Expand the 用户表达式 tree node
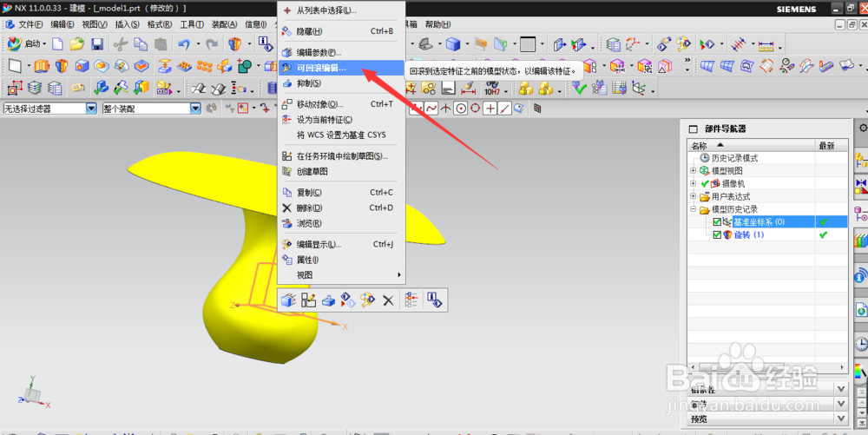The height and width of the screenshot is (435, 868). [x=693, y=196]
